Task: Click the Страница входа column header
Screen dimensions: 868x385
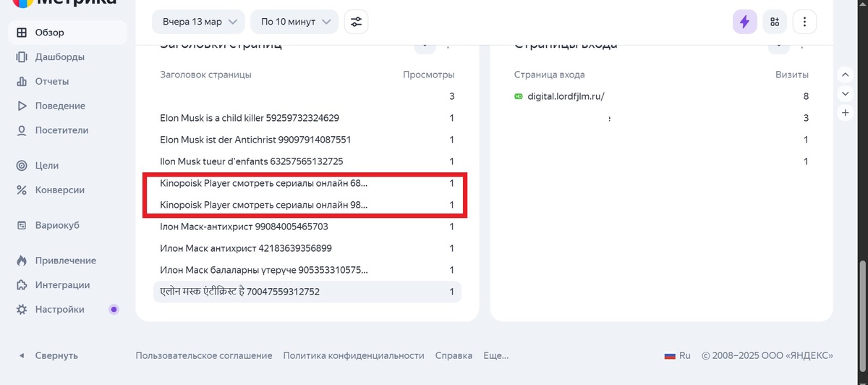Action: [549, 75]
